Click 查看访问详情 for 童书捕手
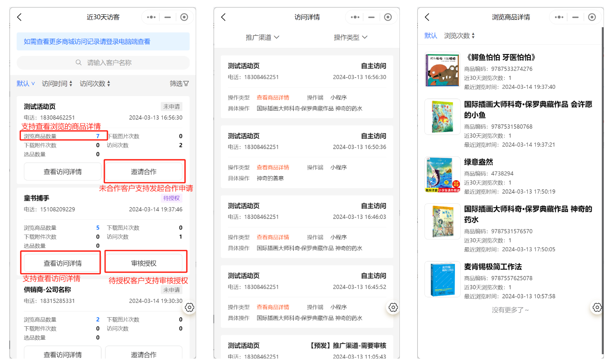This screenshot has width=609, height=364. click(63, 263)
